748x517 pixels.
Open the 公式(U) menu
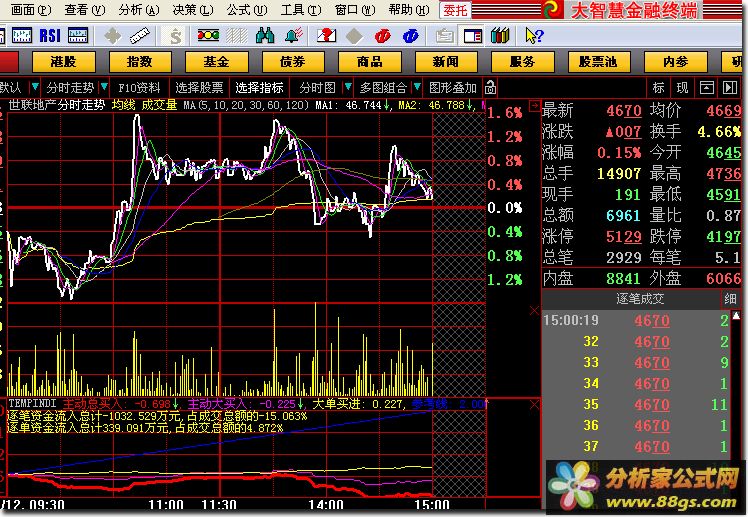pos(247,10)
